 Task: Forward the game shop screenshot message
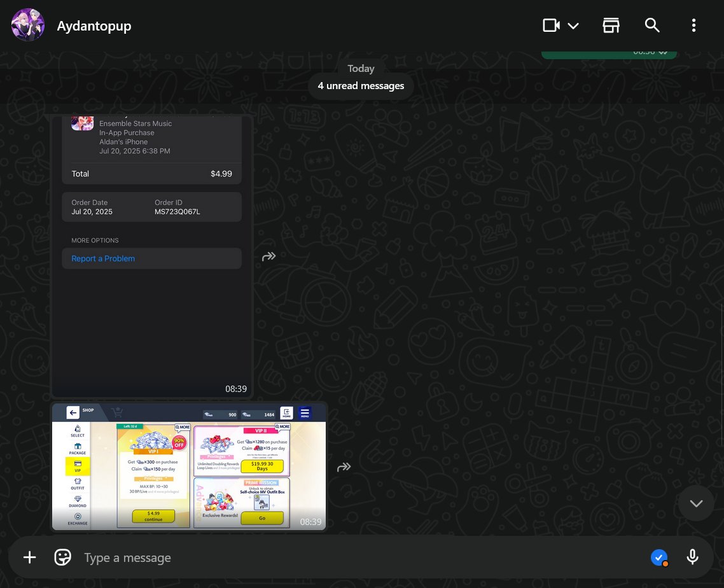tap(344, 467)
